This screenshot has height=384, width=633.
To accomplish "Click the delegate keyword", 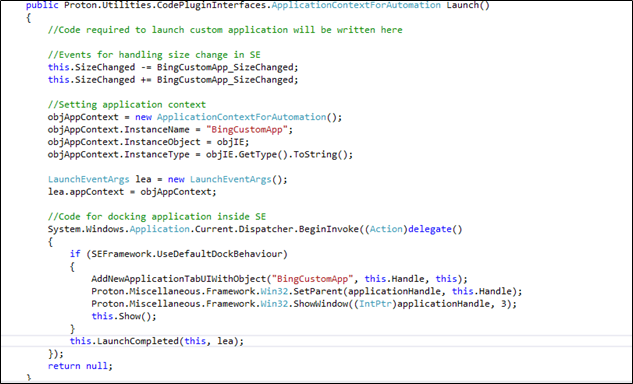I will point(430,229).
